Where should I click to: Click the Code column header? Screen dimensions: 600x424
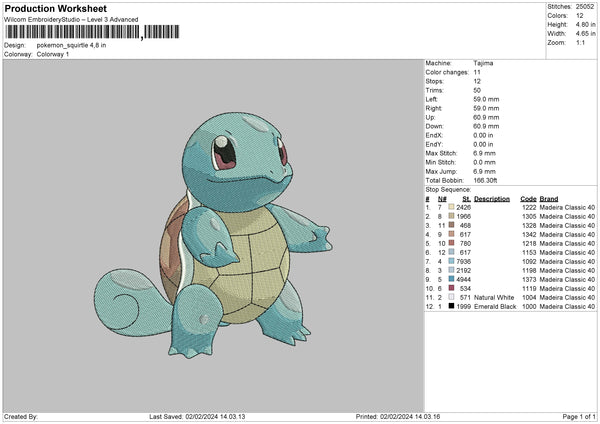(528, 198)
